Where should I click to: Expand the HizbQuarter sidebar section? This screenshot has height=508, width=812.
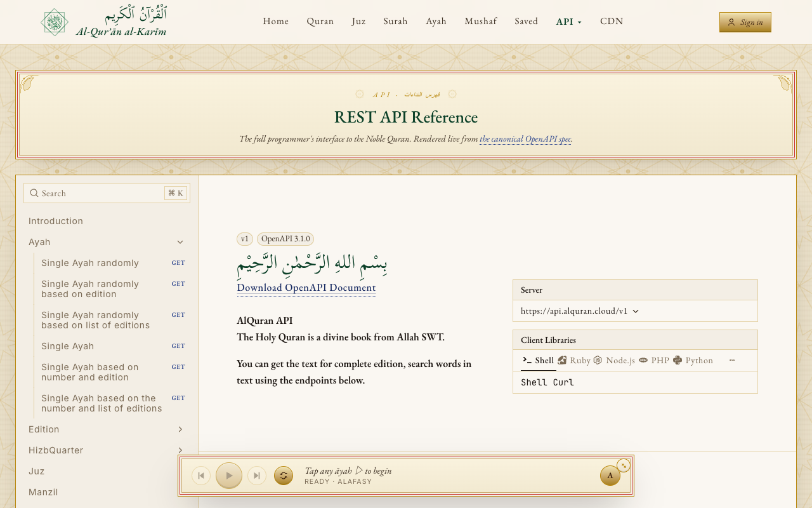pos(107,450)
